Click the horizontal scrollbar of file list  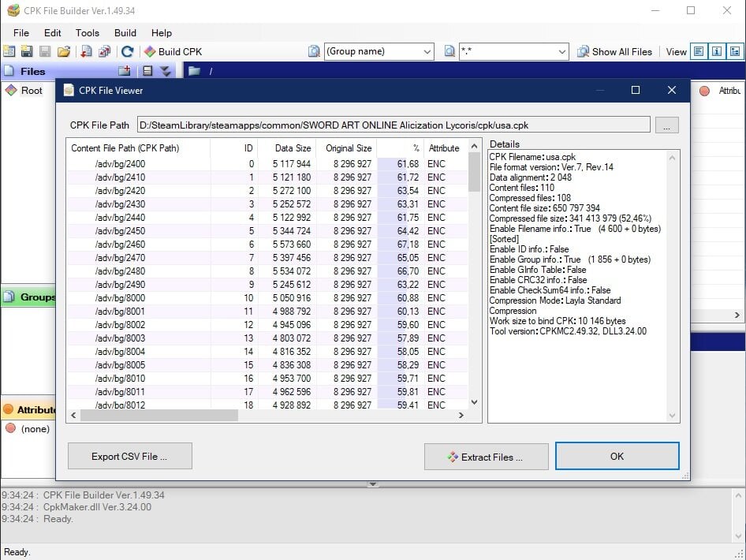267,415
